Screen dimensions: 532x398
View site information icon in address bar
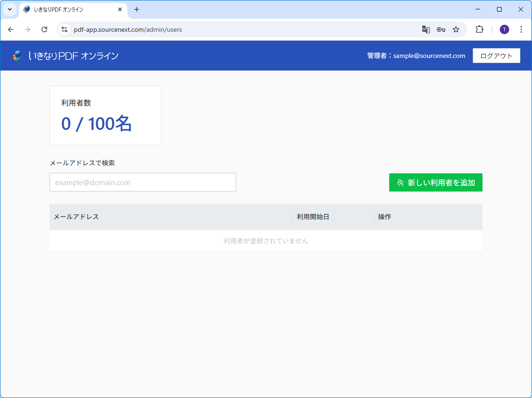coord(64,29)
